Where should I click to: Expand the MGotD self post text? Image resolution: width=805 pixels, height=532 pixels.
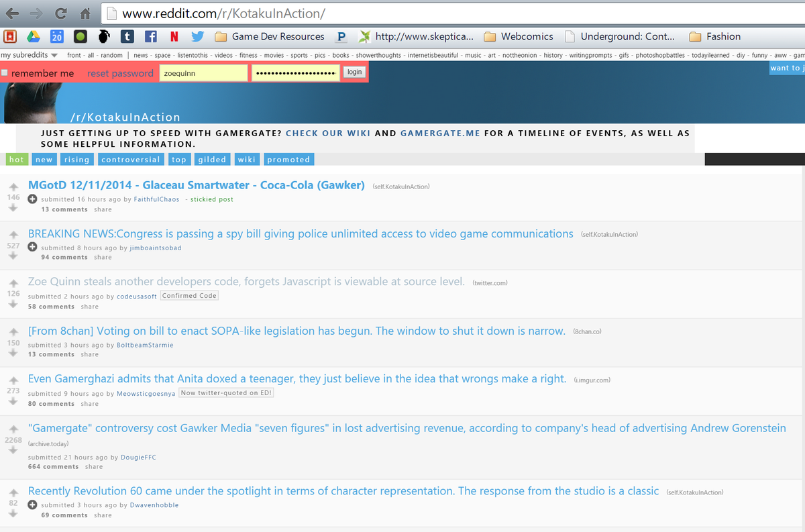click(x=32, y=199)
